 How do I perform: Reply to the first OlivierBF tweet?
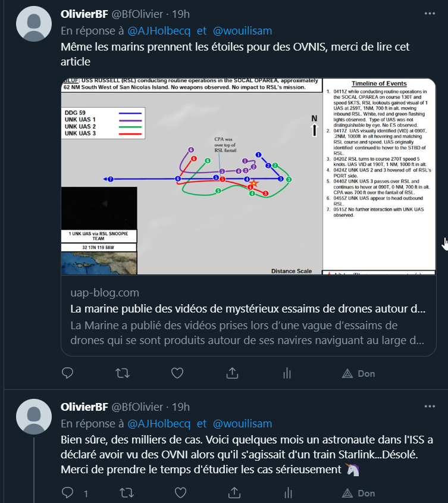[67, 373]
